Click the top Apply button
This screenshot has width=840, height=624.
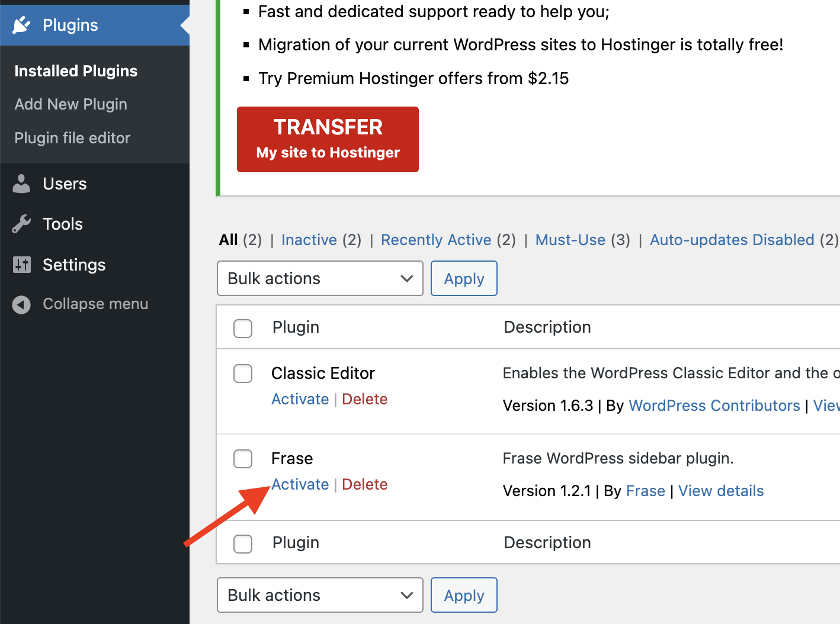pyautogui.click(x=464, y=278)
